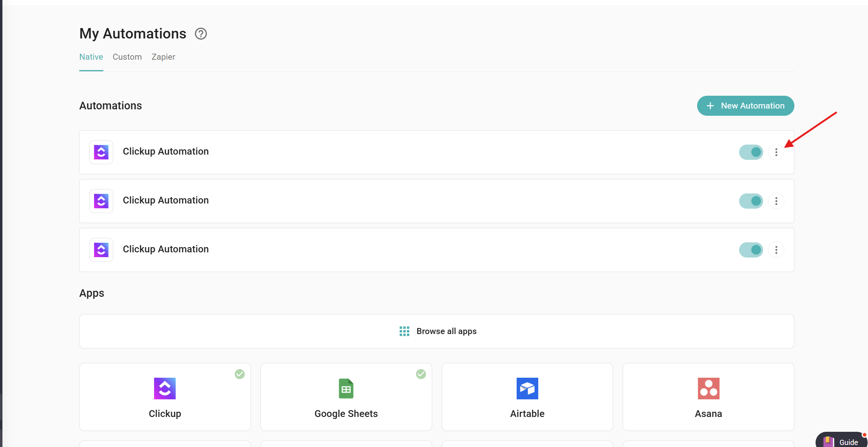The height and width of the screenshot is (447, 868).
Task: Select the Asana app icon
Action: tap(708, 389)
